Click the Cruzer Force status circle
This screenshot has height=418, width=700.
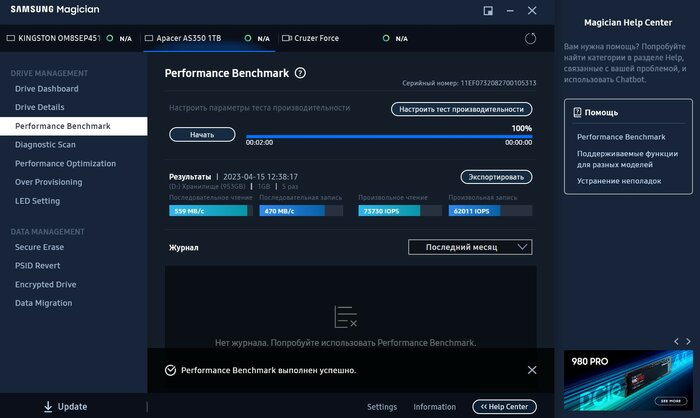coord(386,38)
